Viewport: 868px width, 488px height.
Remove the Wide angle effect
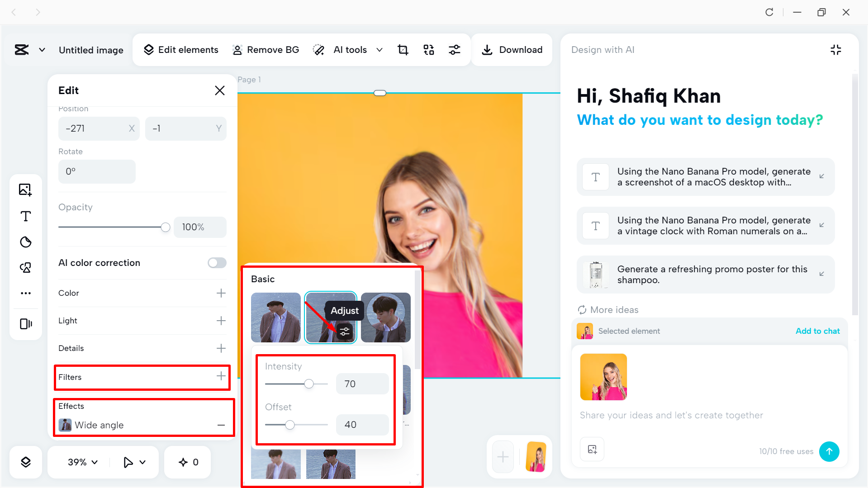[221, 425]
